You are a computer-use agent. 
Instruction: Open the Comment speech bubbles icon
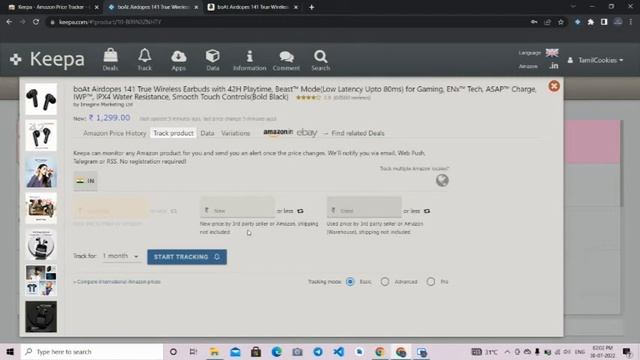coord(286,60)
